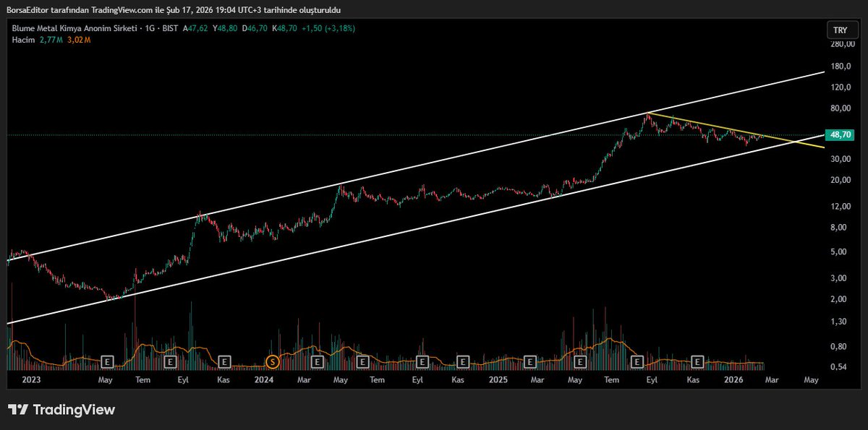Click the 20,00 price axis label
Viewport: 868px width, 430px height.
841,180
